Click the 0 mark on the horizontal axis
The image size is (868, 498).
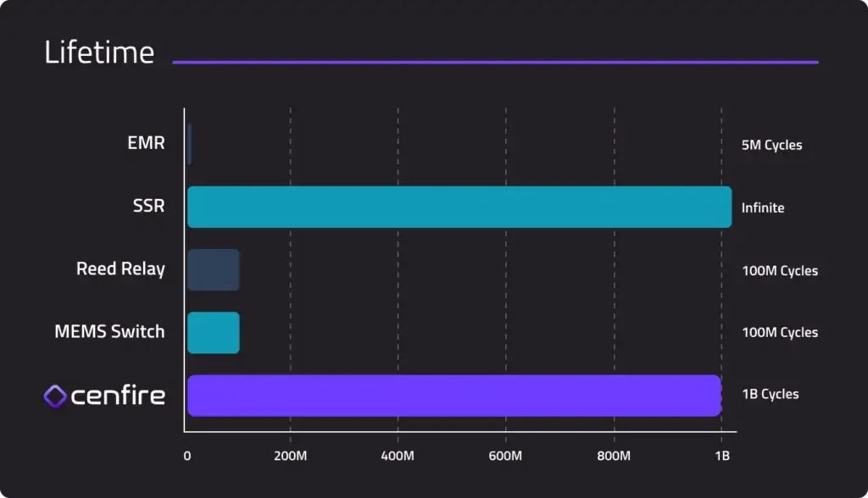point(186,455)
